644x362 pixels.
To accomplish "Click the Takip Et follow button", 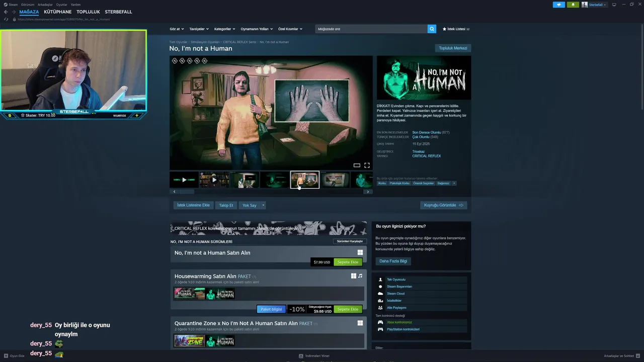I will pos(226,205).
